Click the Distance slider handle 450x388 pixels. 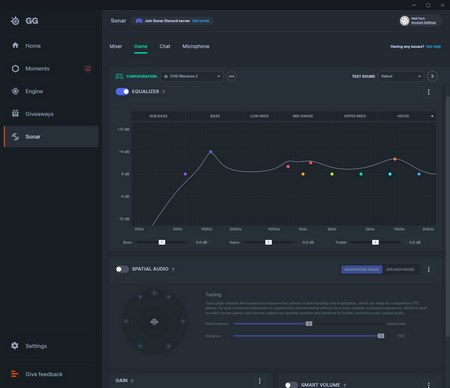pos(381,336)
